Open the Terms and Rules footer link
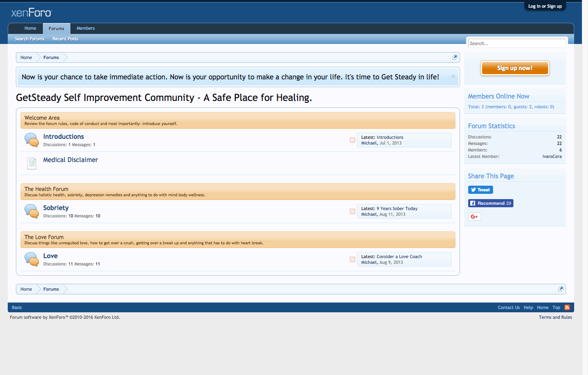588x375 pixels. pos(555,317)
